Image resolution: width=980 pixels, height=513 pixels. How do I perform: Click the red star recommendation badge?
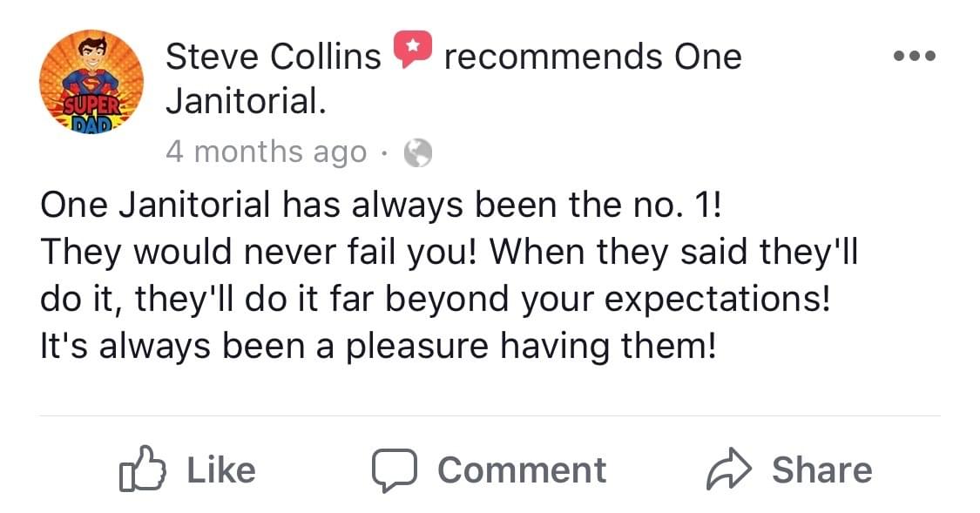tap(413, 49)
